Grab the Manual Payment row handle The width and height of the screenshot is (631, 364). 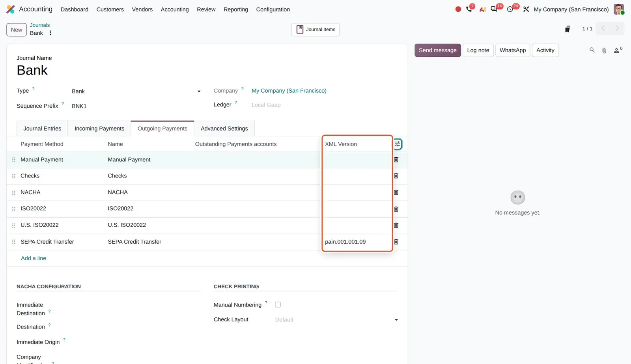point(13,160)
